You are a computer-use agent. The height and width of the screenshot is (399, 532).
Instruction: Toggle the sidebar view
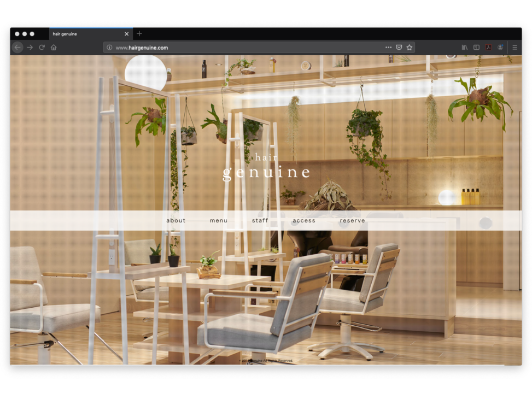476,48
